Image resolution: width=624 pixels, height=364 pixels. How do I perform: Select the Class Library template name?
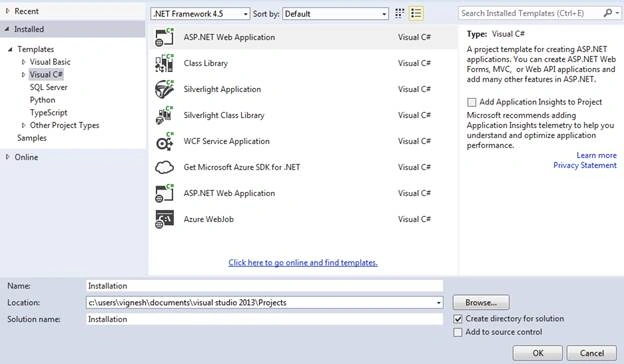[206, 63]
